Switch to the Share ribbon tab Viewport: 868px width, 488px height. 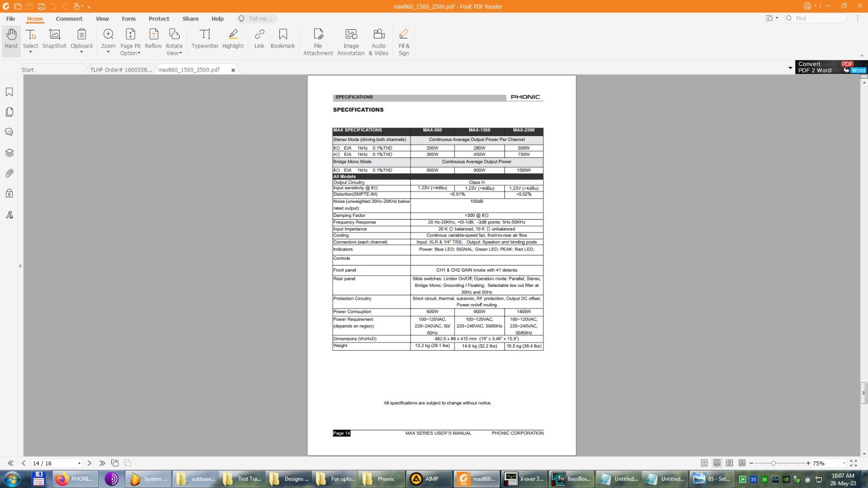pyautogui.click(x=190, y=18)
